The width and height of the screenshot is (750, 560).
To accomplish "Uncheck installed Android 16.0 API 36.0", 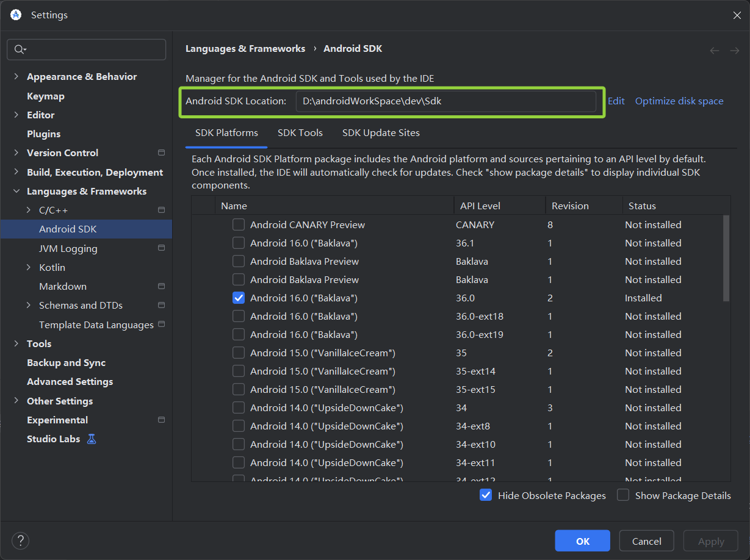I will coord(239,298).
